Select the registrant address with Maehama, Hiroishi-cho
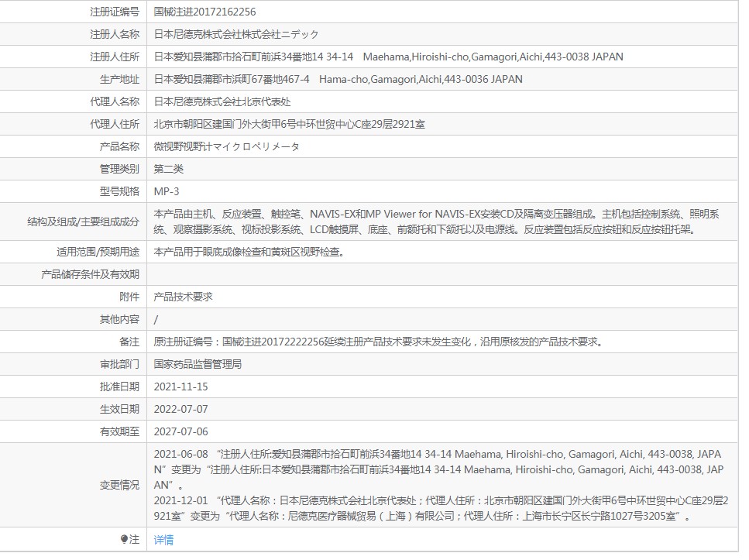Screen dimensions: 749x560 [x=388, y=57]
